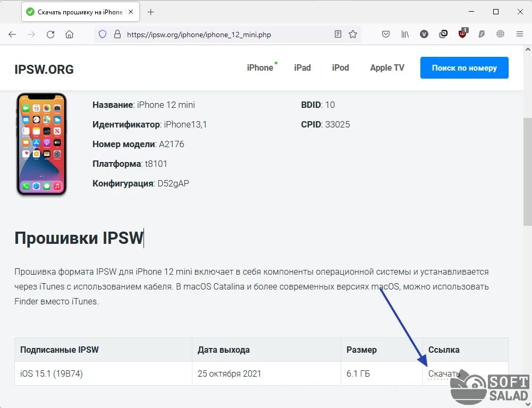Close the 'Скачать прошивку на iPhone' tab
The width and height of the screenshot is (532, 408).
[131, 12]
